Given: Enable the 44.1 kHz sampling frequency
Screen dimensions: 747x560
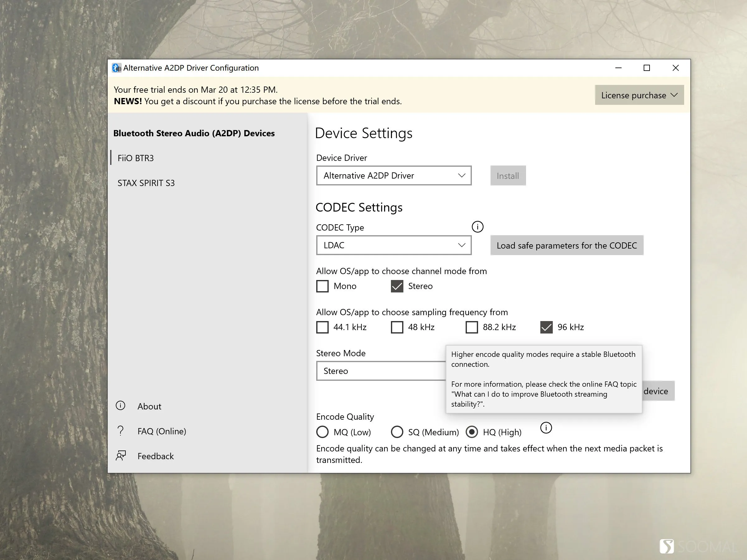Looking at the screenshot, I should pyautogui.click(x=322, y=327).
